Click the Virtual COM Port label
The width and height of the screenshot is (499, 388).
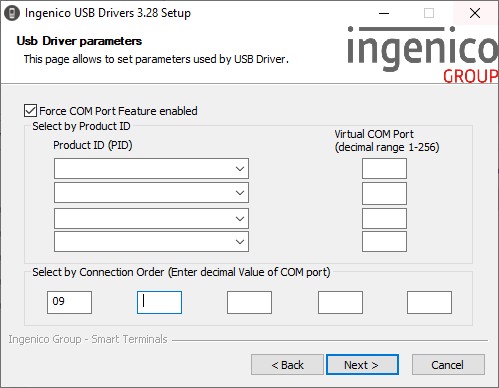(387, 140)
